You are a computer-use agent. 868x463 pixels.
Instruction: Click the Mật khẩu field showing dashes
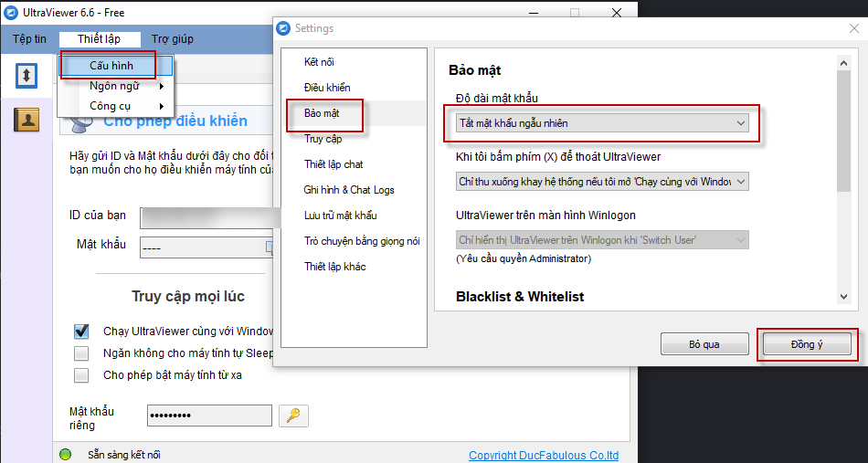point(207,247)
